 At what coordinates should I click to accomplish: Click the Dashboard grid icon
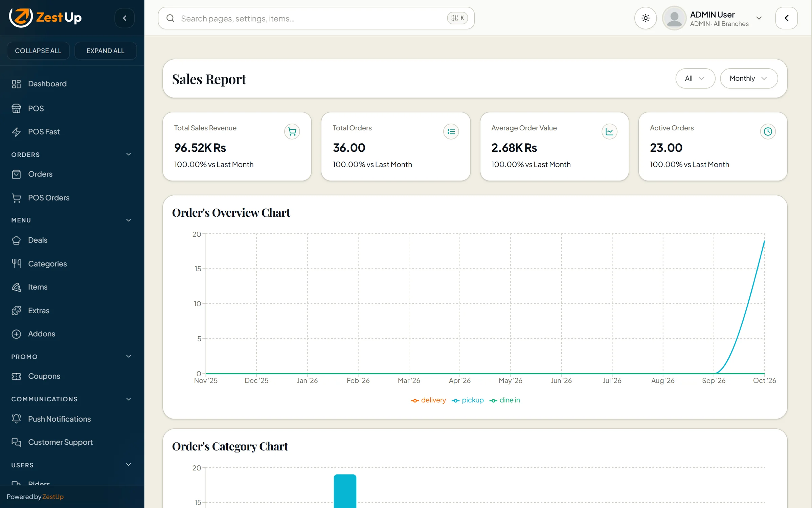[x=16, y=84]
